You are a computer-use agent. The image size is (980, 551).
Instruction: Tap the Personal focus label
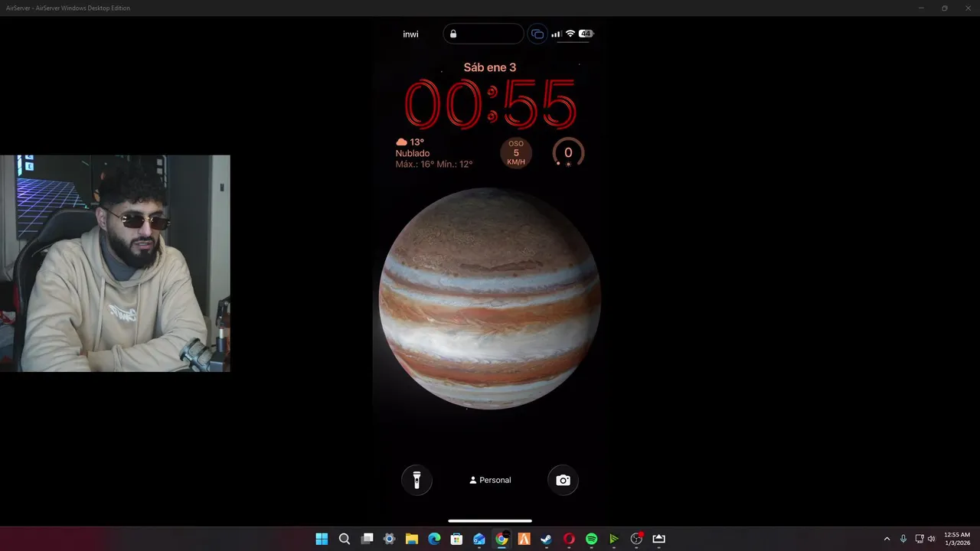coord(490,480)
